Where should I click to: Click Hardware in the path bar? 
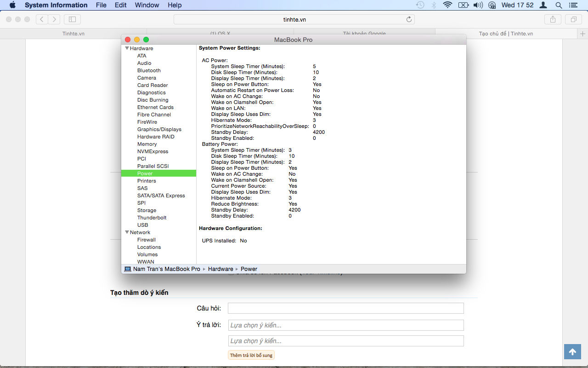[x=220, y=269]
